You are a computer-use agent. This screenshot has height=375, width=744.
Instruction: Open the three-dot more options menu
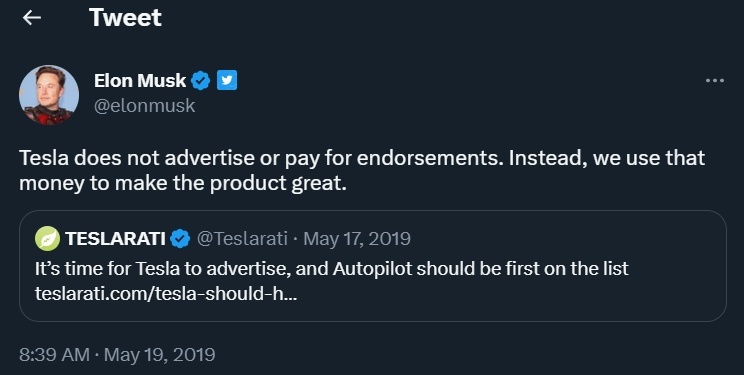[715, 81]
